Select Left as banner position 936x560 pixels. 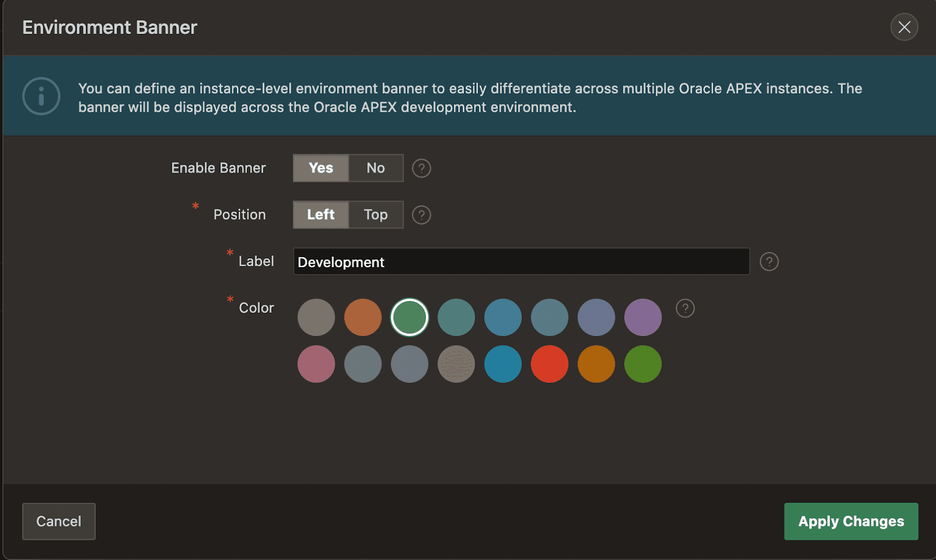[321, 215]
